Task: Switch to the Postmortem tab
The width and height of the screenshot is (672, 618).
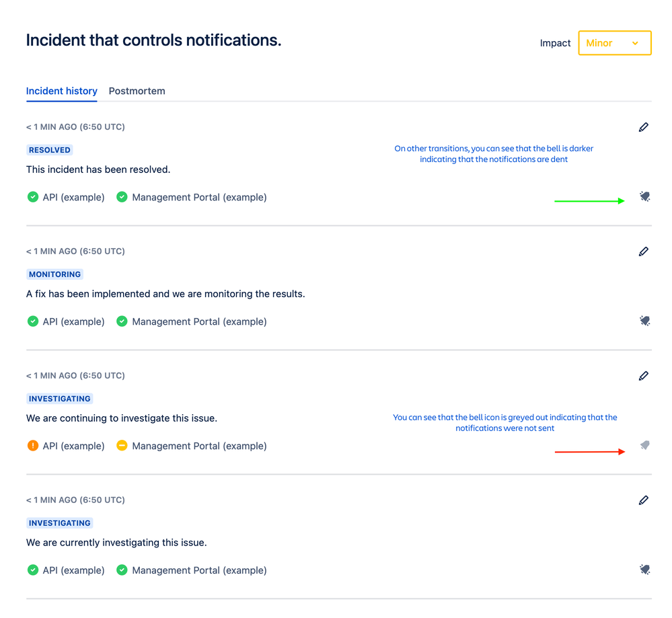Action: (137, 91)
